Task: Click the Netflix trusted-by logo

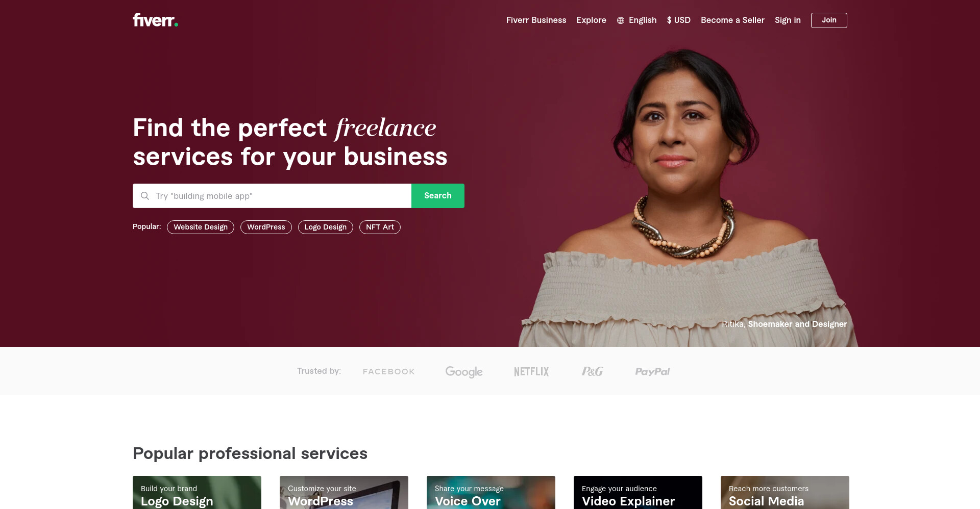Action: [531, 372]
